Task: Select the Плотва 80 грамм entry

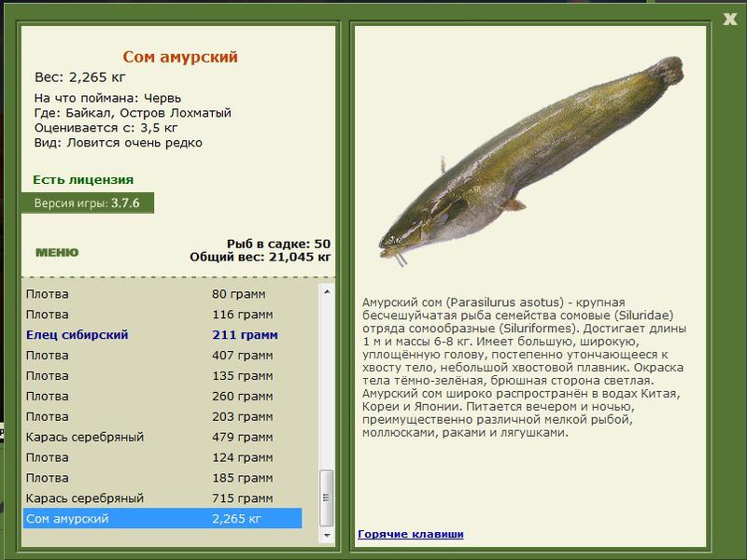Action: (162, 294)
